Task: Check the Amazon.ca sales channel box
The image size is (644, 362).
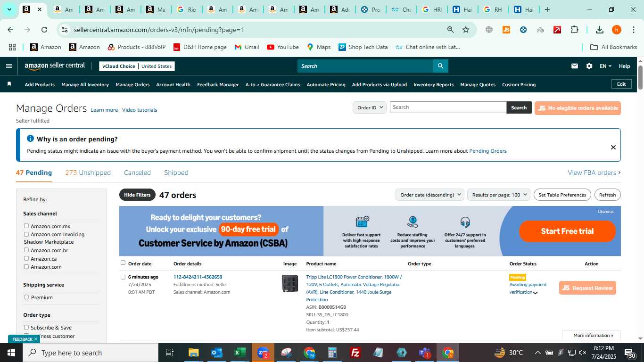Action: [x=26, y=258]
